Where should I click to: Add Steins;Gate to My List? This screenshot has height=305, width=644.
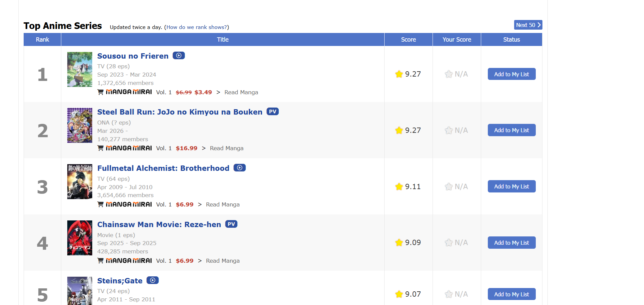tap(511, 294)
